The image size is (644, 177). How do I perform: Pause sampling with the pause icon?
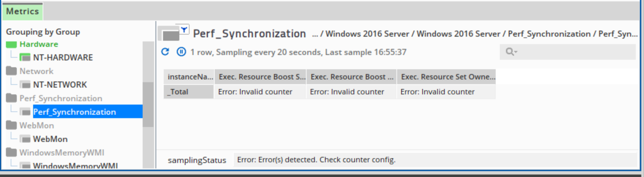[x=181, y=52]
